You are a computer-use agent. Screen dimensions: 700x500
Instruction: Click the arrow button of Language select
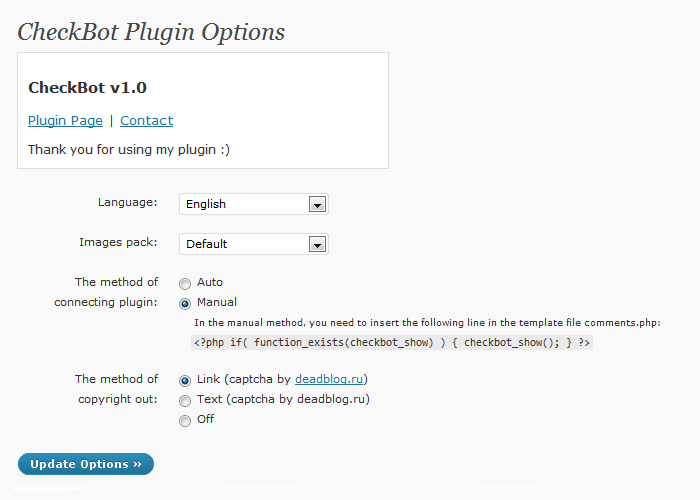[x=317, y=204]
